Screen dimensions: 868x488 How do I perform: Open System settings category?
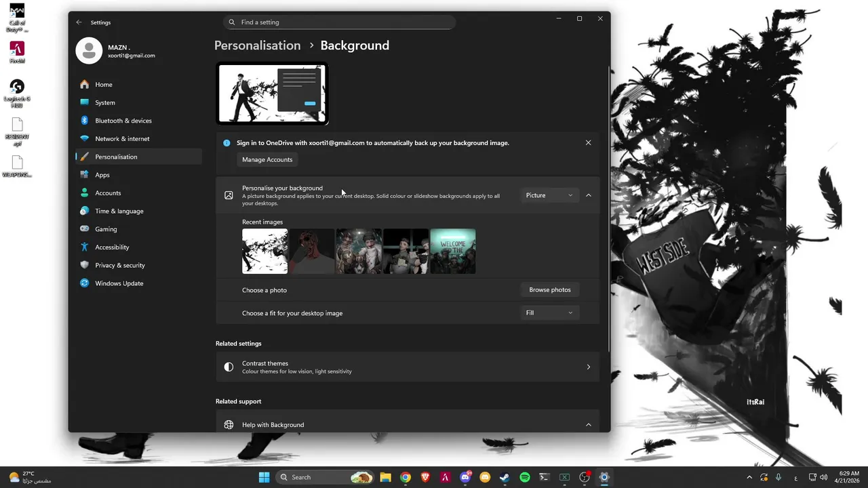pos(138,102)
